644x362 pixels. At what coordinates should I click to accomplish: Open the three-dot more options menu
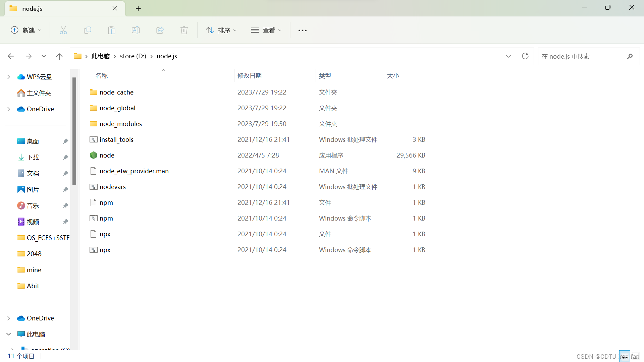pyautogui.click(x=303, y=31)
